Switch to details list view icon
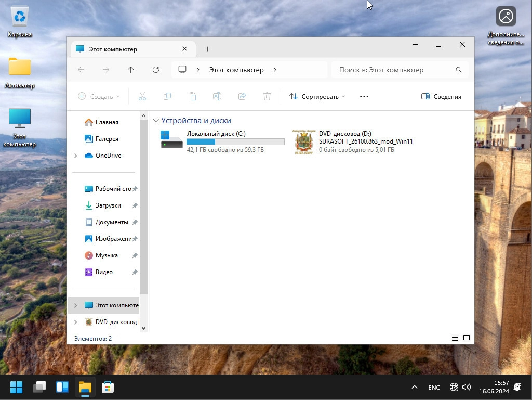Screen dimensions: 532x400 (455, 338)
